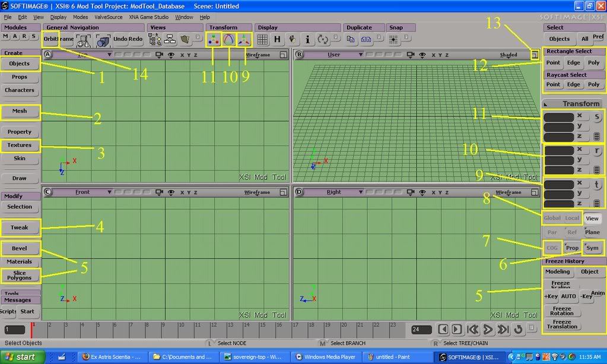This screenshot has height=364, width=607.
Task: Toggle the Prop proportional button
Action: coord(572,248)
